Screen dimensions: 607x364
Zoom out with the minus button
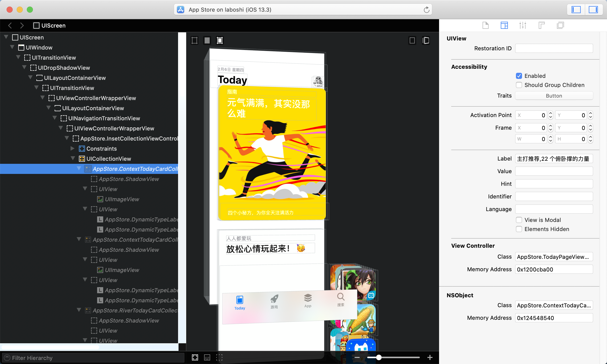pos(357,357)
